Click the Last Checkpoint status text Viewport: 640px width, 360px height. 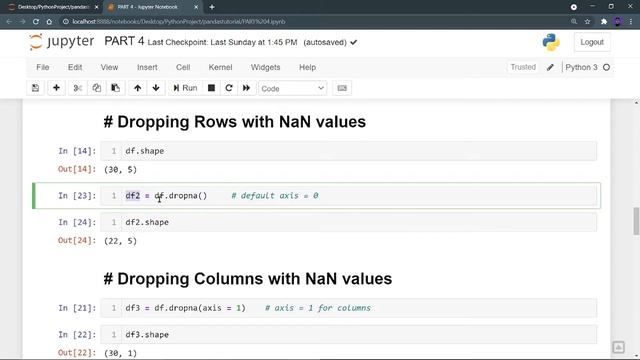[222, 42]
